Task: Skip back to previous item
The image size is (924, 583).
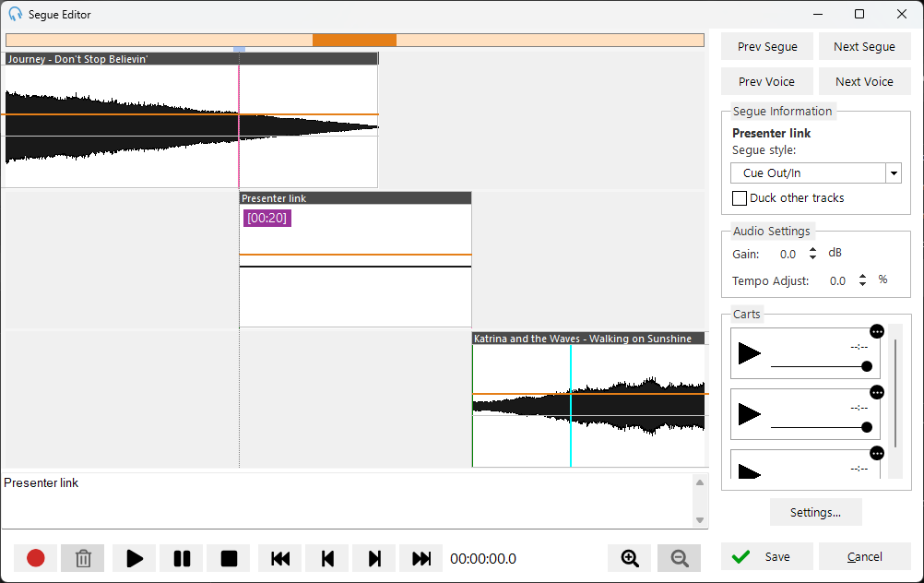Action: tap(327, 558)
